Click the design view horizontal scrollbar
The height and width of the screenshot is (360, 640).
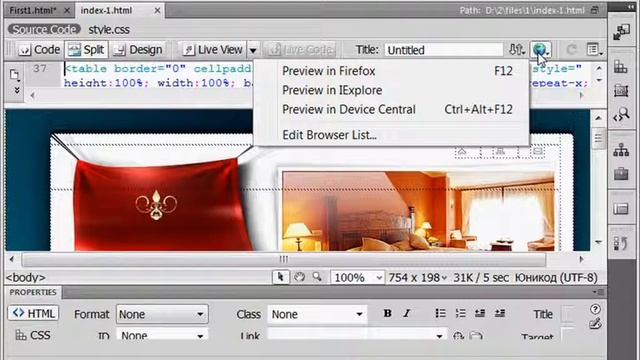pyautogui.click(x=284, y=259)
